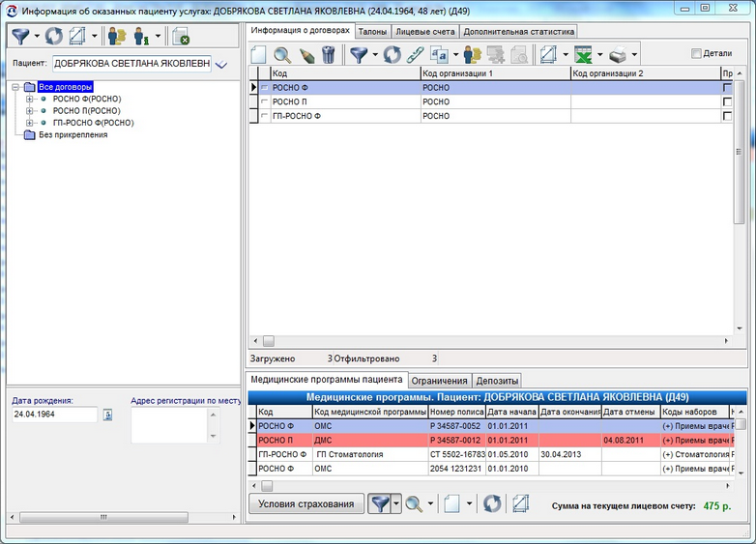The image size is (756, 544).
Task: Click magnifier icon in medical programs toolbar
Action: point(414,504)
